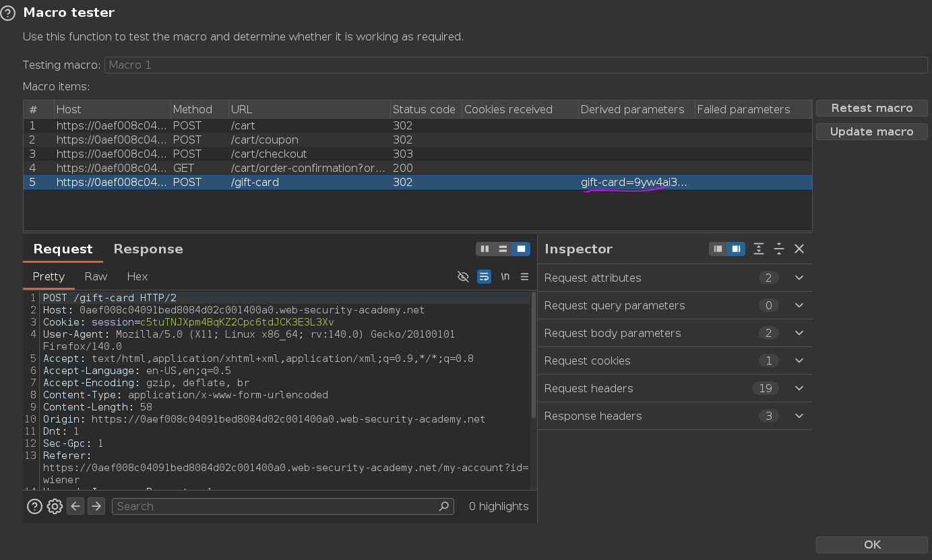Select macro item row 1 POST /cart
This screenshot has width=932, height=560.
coord(417,125)
